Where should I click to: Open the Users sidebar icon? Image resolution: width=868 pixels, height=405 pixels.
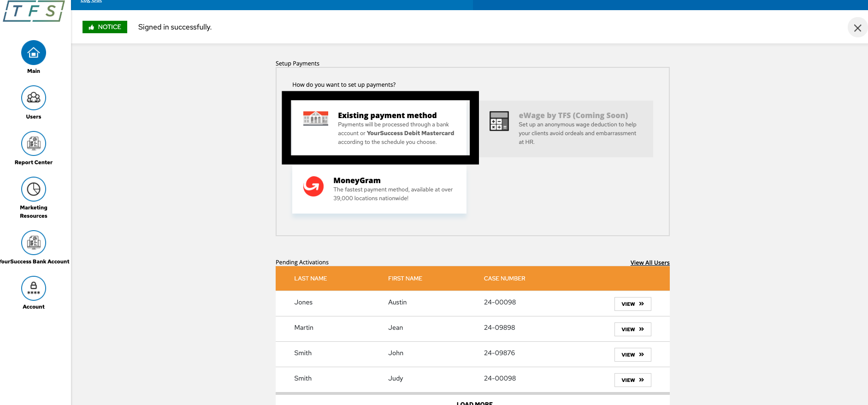34,98
